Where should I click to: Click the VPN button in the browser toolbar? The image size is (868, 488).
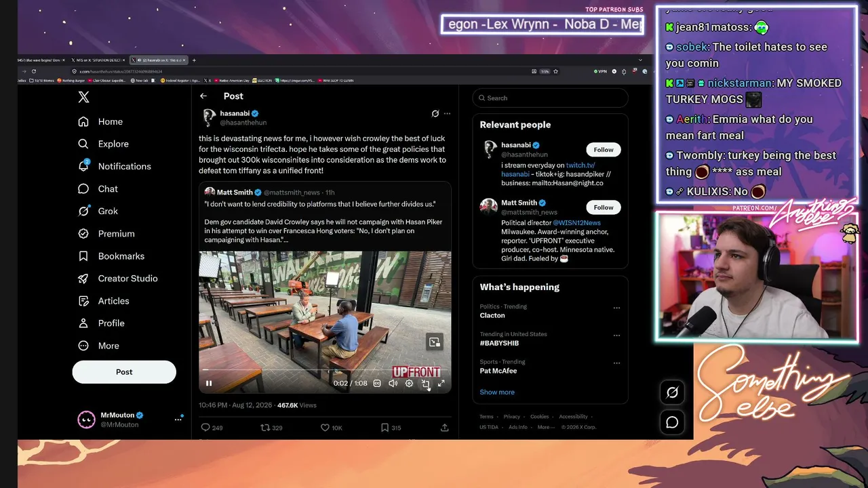600,71
